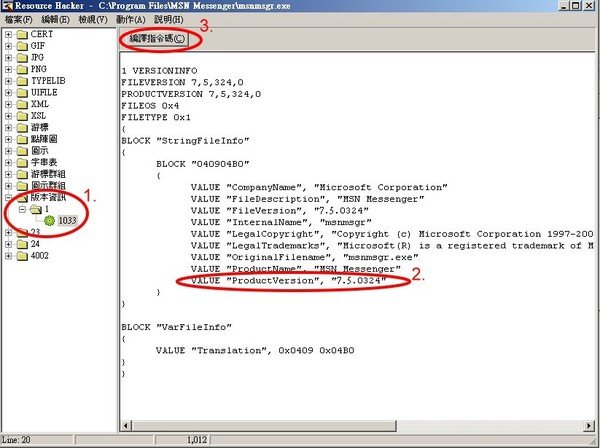Click the BLOCK "VarFileInfo" line
Viewport: 600px width, 448px height.
point(176,327)
